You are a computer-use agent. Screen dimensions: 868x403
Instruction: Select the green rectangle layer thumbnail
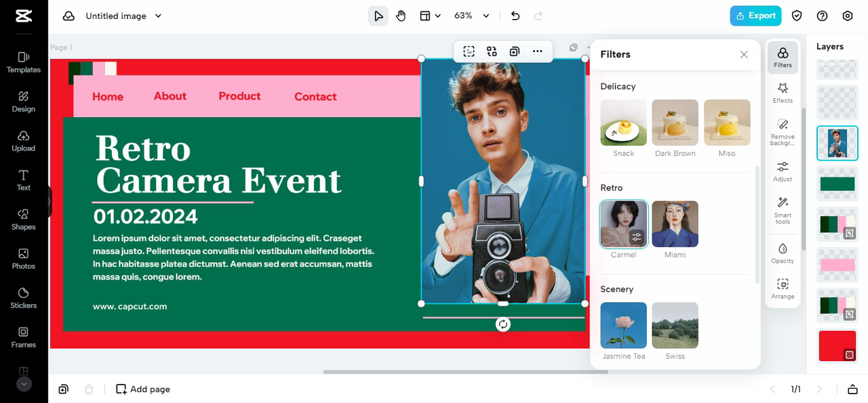837,184
